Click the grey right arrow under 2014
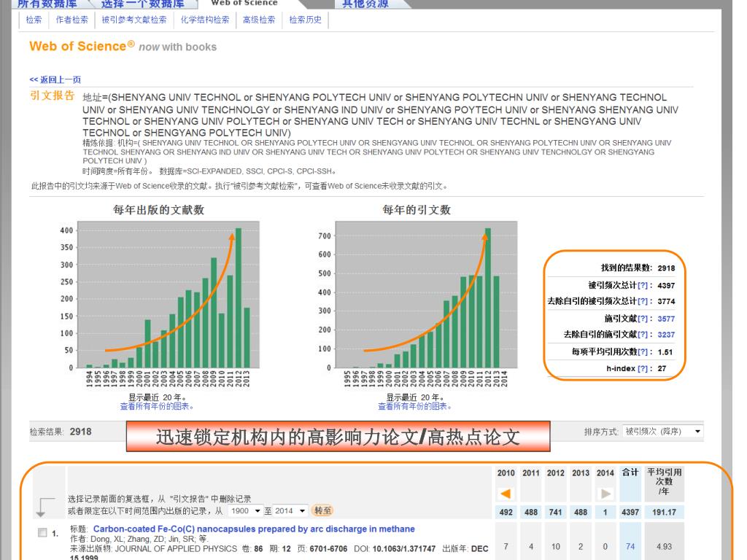 coord(605,494)
